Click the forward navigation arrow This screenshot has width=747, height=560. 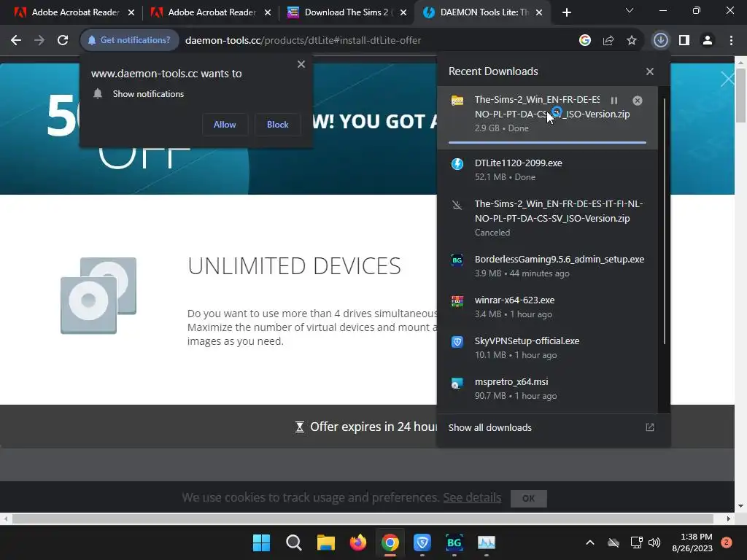click(39, 41)
